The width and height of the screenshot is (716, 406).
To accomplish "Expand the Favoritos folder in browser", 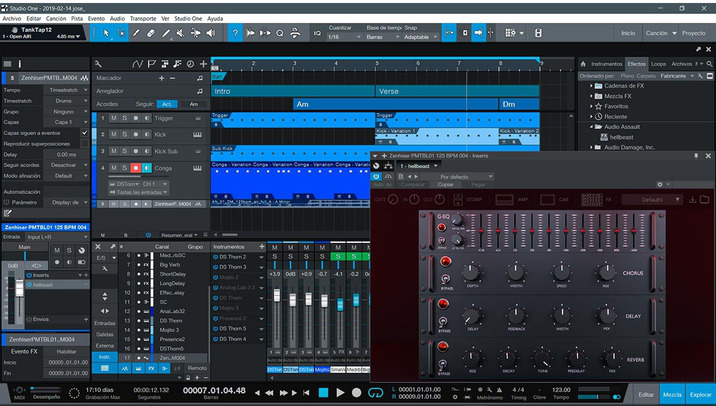I will [x=592, y=105].
